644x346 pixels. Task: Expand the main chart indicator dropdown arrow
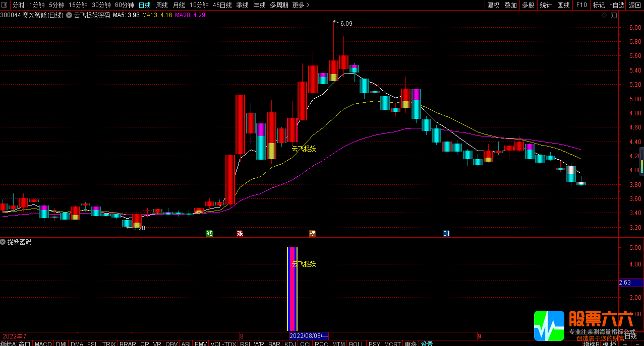tap(69, 15)
